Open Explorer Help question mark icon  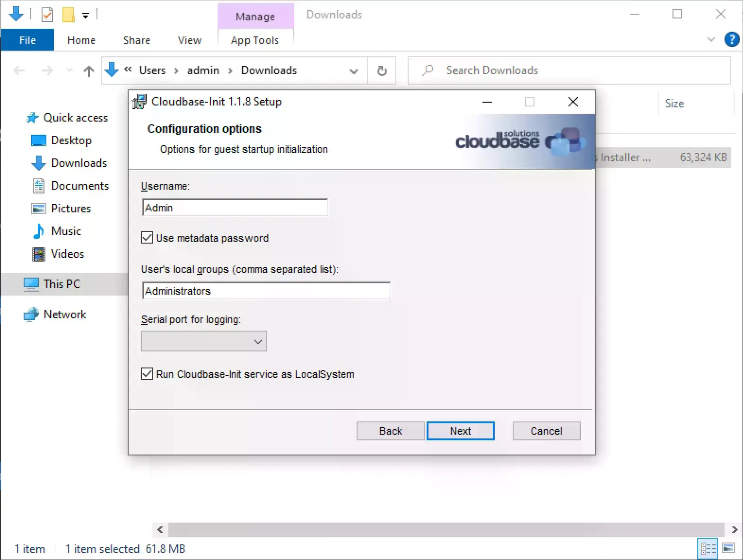[x=732, y=39]
